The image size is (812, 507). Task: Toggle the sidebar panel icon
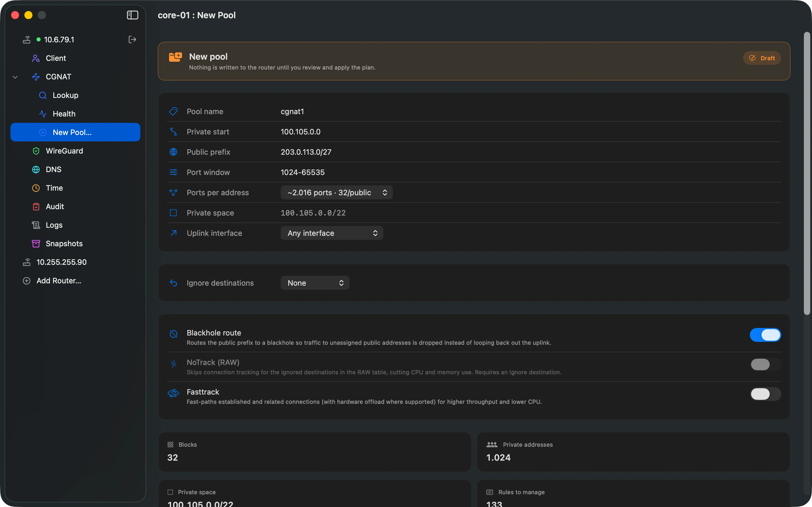[x=133, y=15]
